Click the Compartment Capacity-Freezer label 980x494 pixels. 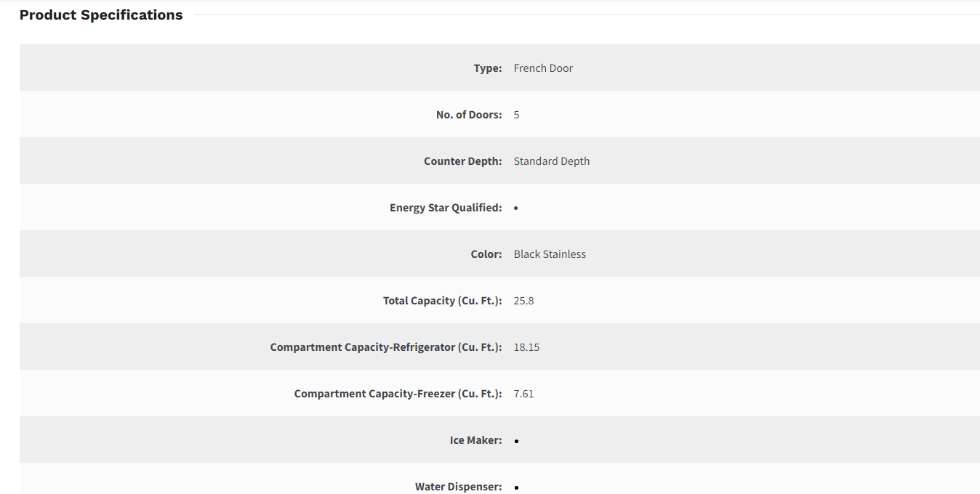coord(398,394)
